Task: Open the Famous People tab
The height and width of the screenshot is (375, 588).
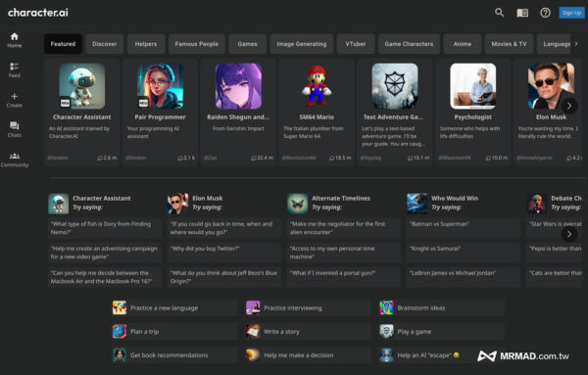Action: point(197,44)
